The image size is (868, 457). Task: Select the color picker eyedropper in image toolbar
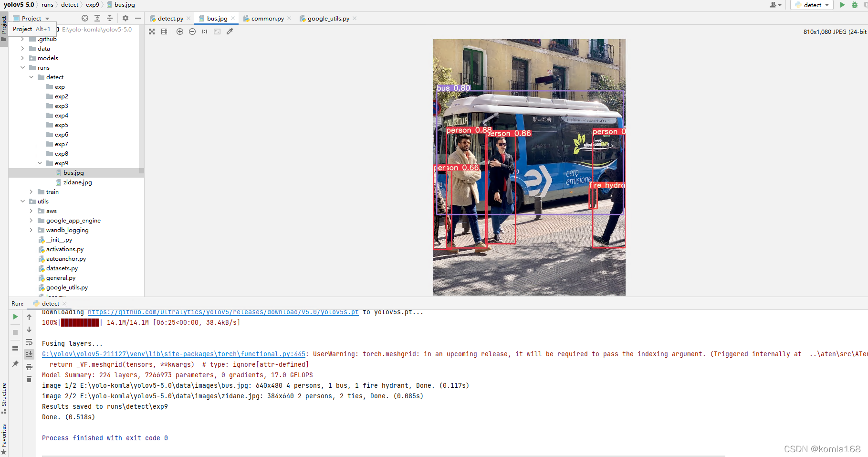click(230, 31)
